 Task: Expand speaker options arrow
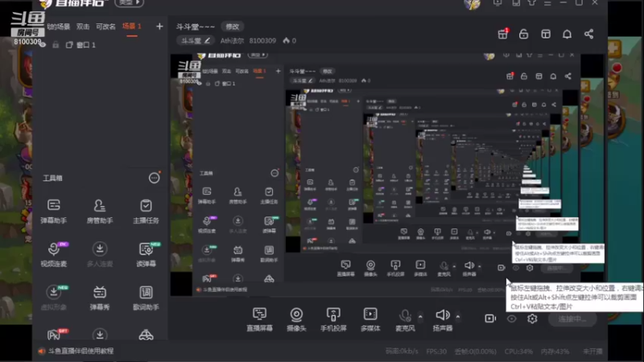[458, 316]
